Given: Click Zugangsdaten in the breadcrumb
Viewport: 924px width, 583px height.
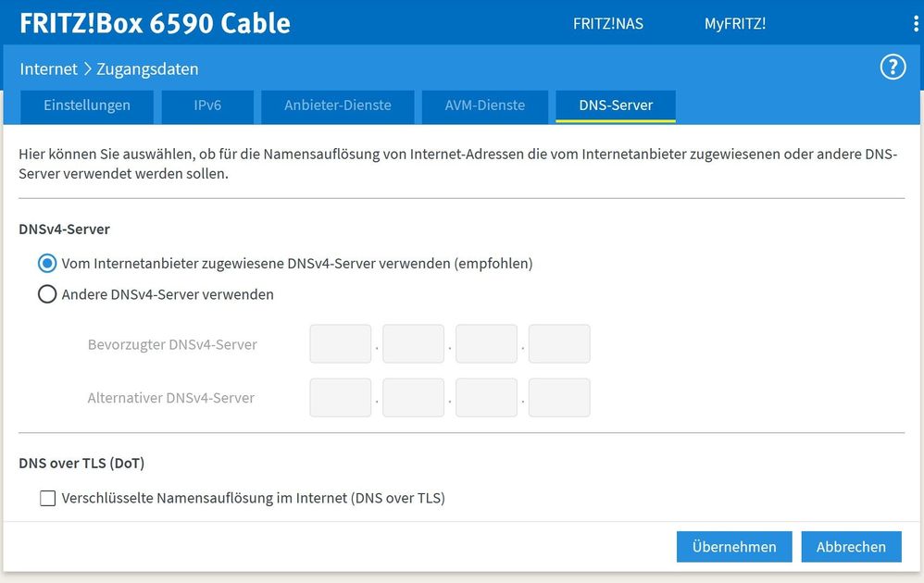Looking at the screenshot, I should point(147,68).
